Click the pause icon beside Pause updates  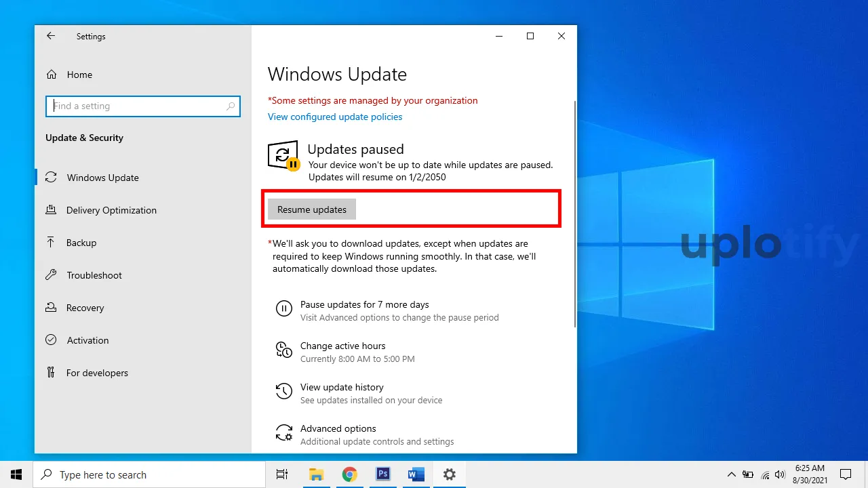[283, 309]
